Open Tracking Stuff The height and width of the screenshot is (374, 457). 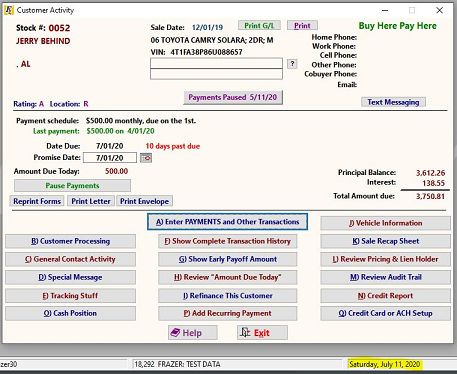pyautogui.click(x=70, y=296)
